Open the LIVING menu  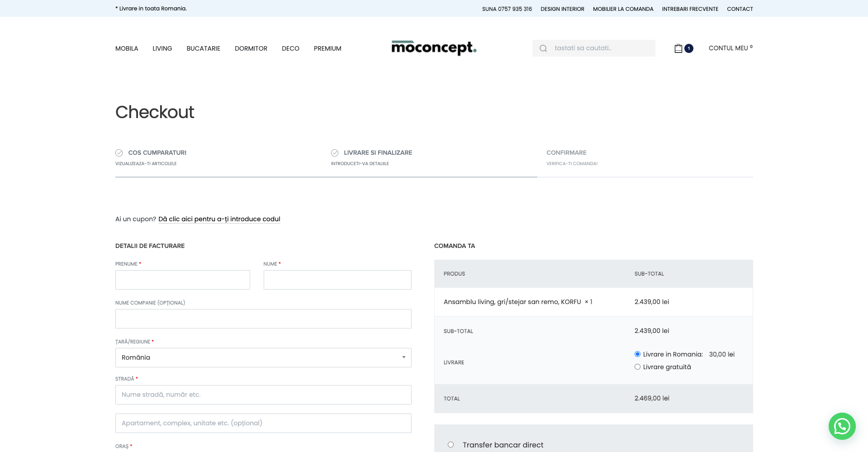click(x=162, y=48)
